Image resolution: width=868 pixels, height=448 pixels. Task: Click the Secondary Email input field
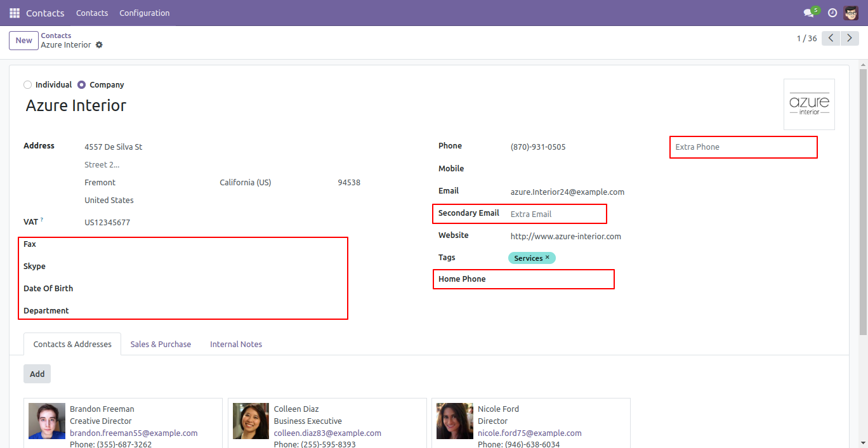(x=557, y=214)
